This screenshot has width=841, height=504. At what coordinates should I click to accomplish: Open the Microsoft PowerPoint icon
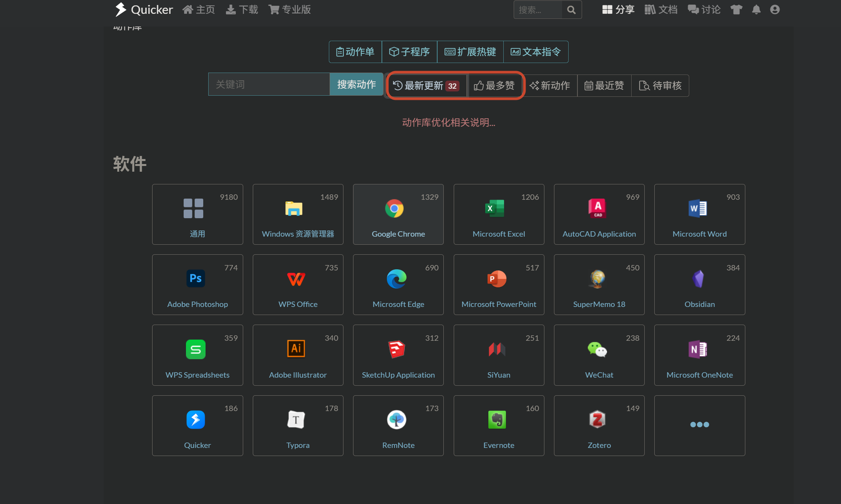pyautogui.click(x=497, y=279)
